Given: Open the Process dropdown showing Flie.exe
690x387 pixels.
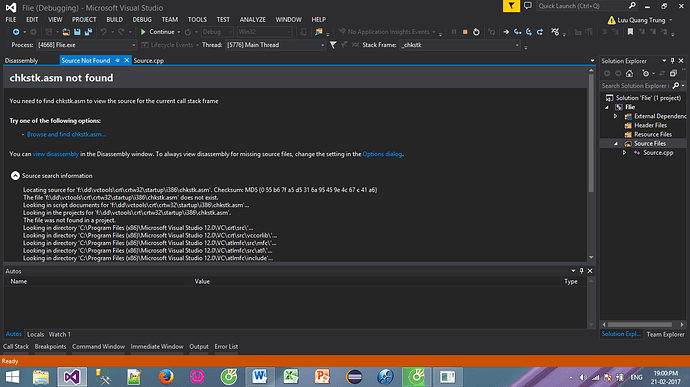Looking at the screenshot, I should (86, 45).
